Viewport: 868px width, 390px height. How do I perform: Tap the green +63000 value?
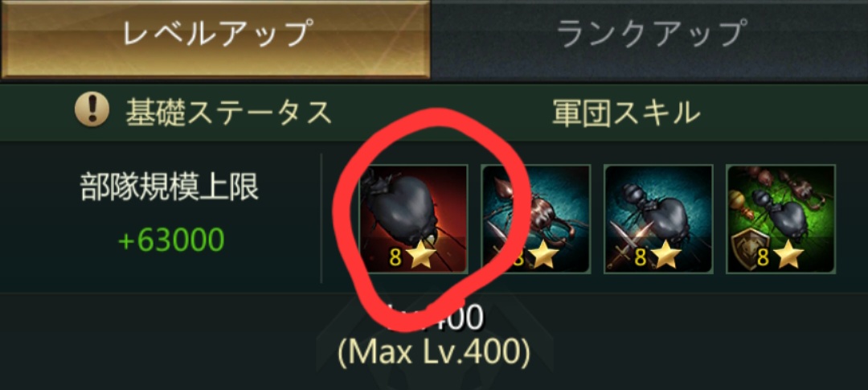(x=170, y=240)
